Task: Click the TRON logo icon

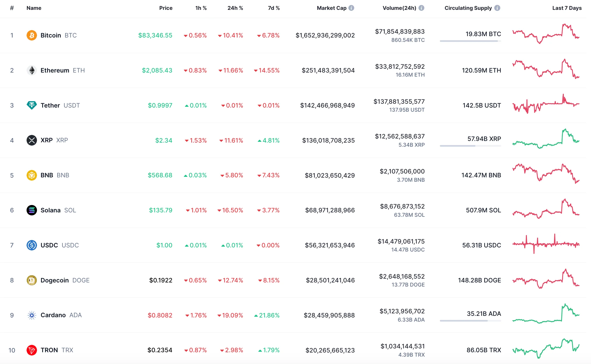Action: (x=32, y=350)
